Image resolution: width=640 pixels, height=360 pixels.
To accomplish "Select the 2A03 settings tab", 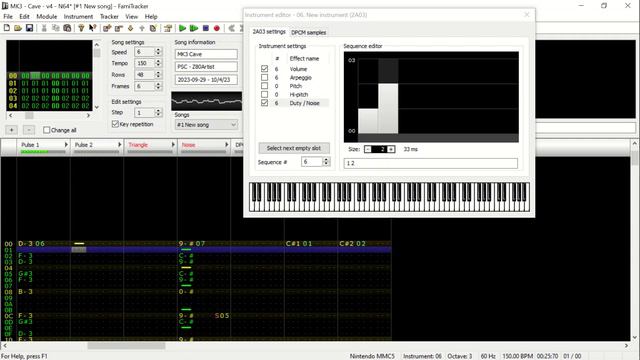I will 269,31.
